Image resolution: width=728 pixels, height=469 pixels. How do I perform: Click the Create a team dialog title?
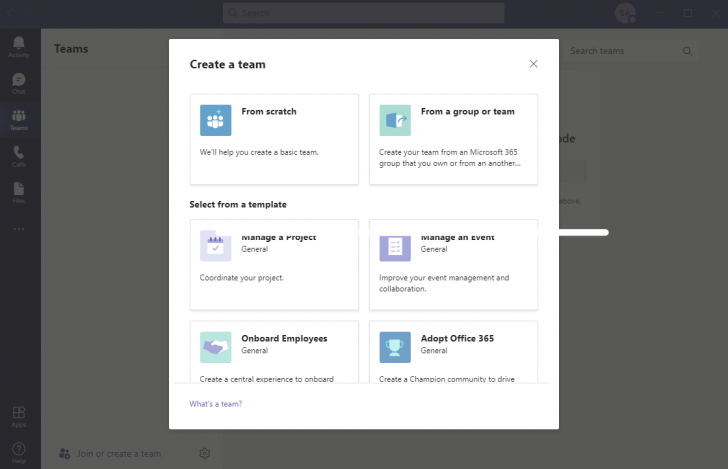tap(228, 64)
